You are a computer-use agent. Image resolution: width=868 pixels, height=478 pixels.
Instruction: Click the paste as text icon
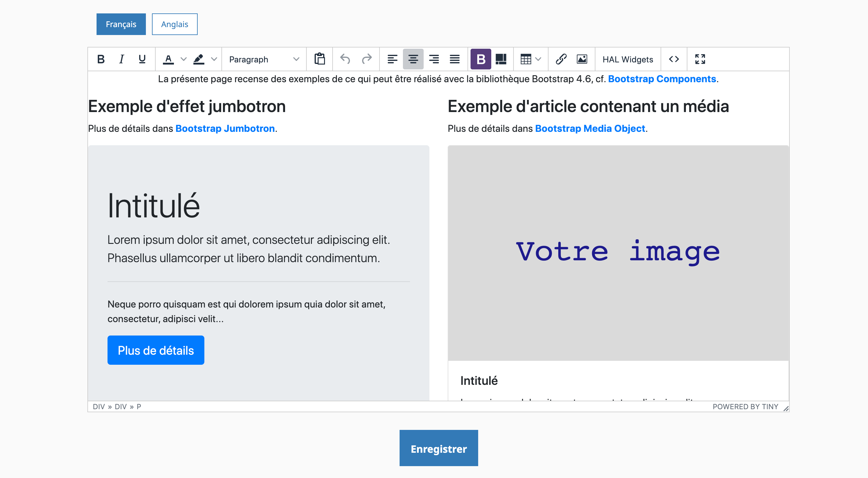pos(319,59)
